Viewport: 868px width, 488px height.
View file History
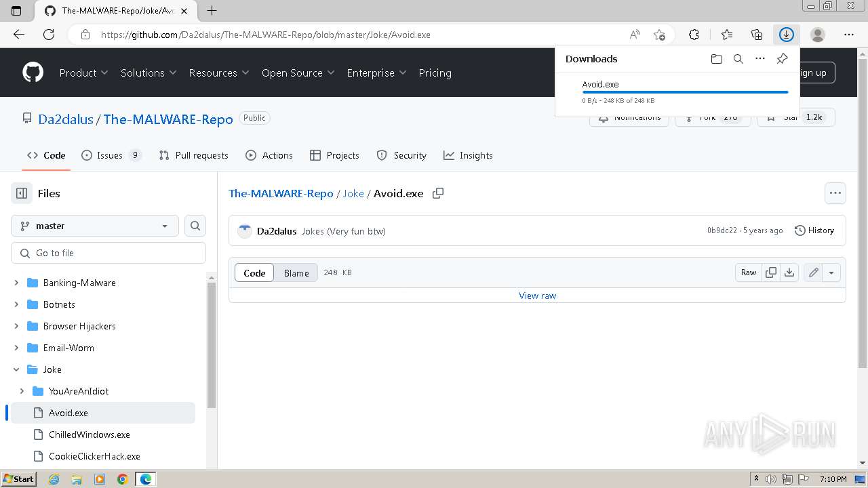click(814, 230)
